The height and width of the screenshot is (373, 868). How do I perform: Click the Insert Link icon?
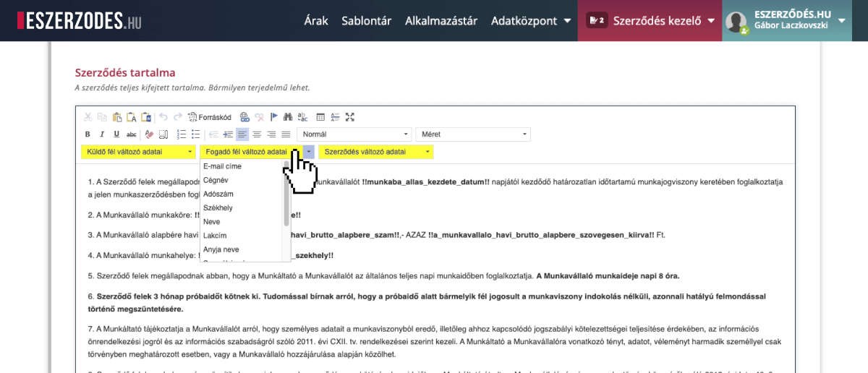[x=244, y=116]
